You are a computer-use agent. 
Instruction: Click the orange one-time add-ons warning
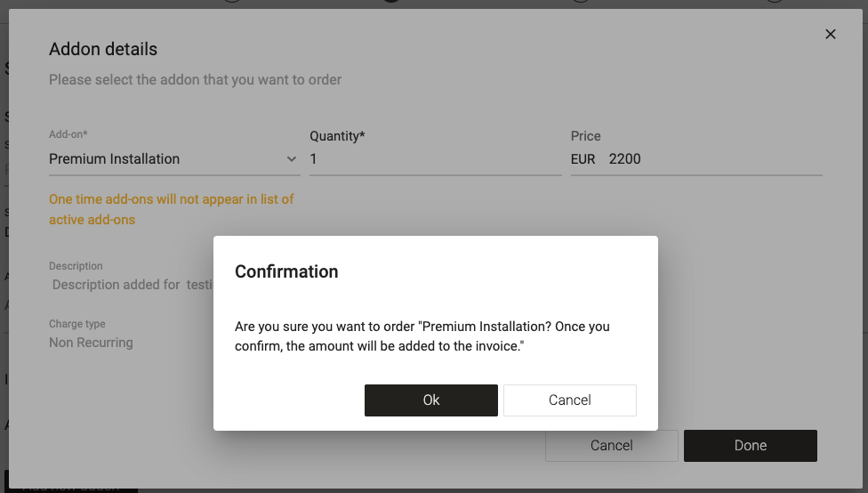tap(172, 209)
